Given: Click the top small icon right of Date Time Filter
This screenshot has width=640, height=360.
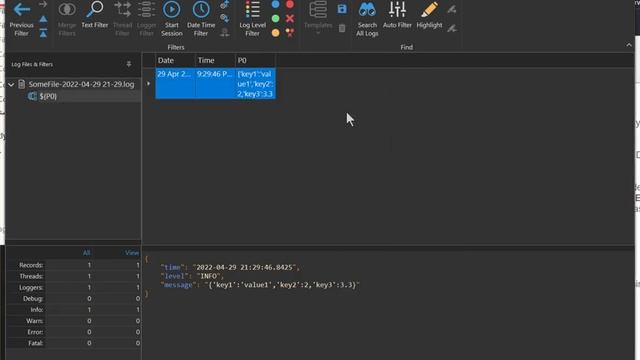Looking at the screenshot, I should (x=224, y=4).
